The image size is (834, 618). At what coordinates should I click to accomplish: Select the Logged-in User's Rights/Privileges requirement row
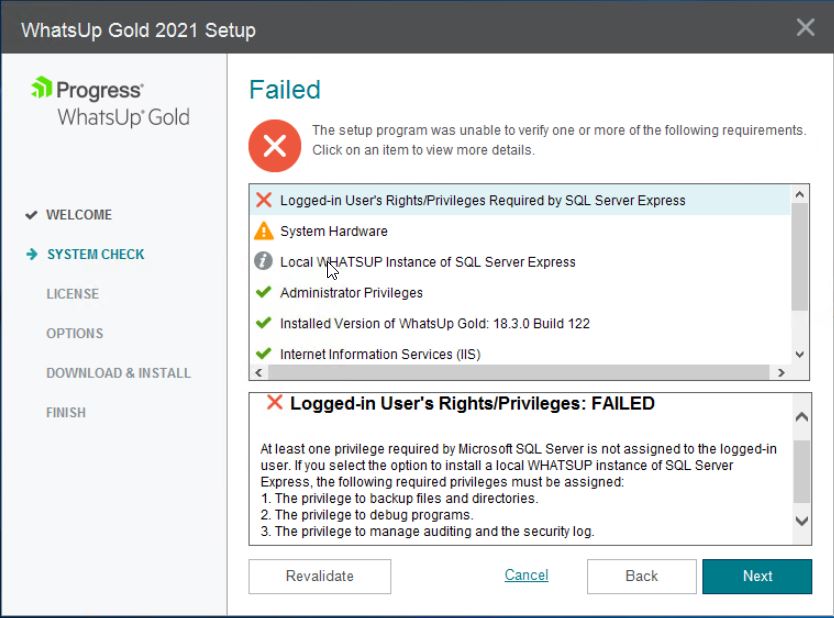(520, 200)
